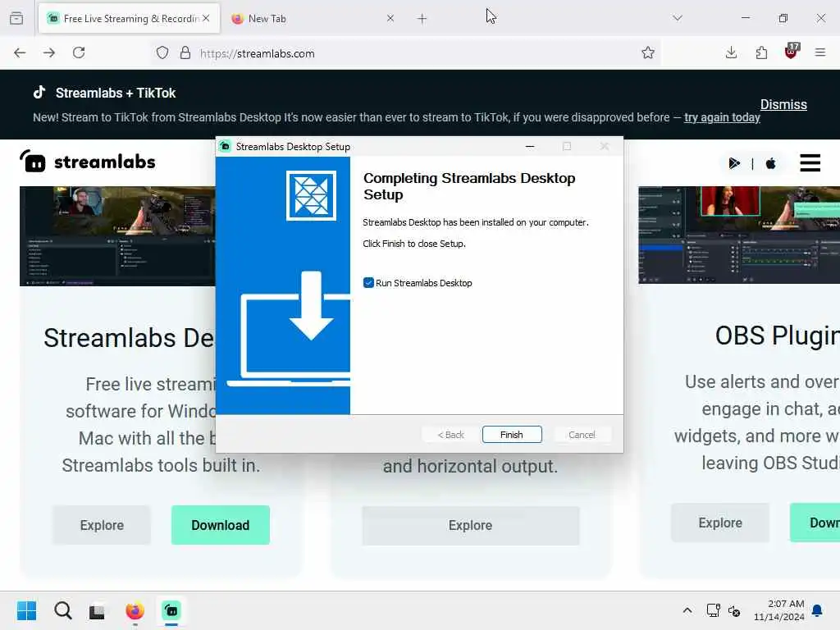
Task: Click Explore in the middle product card
Action: 470,526
